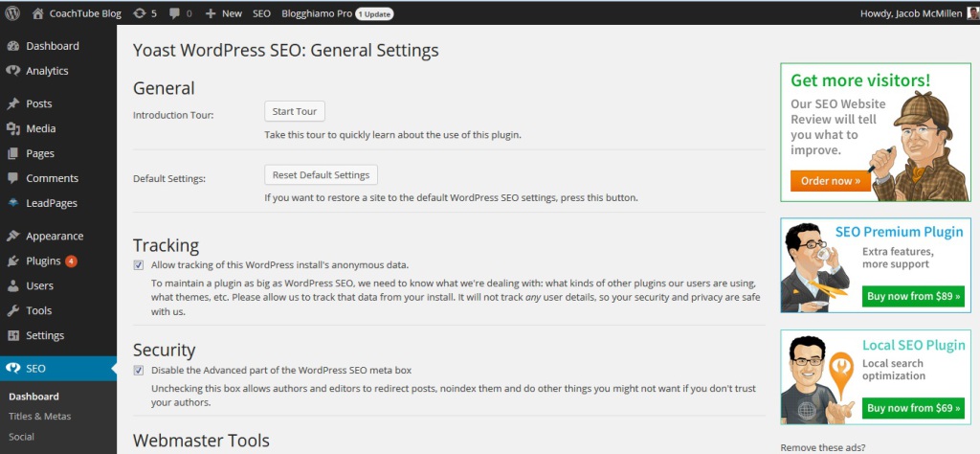Open the Plugins icon in sidebar
Screen dimensions: 980x454
pos(12,261)
